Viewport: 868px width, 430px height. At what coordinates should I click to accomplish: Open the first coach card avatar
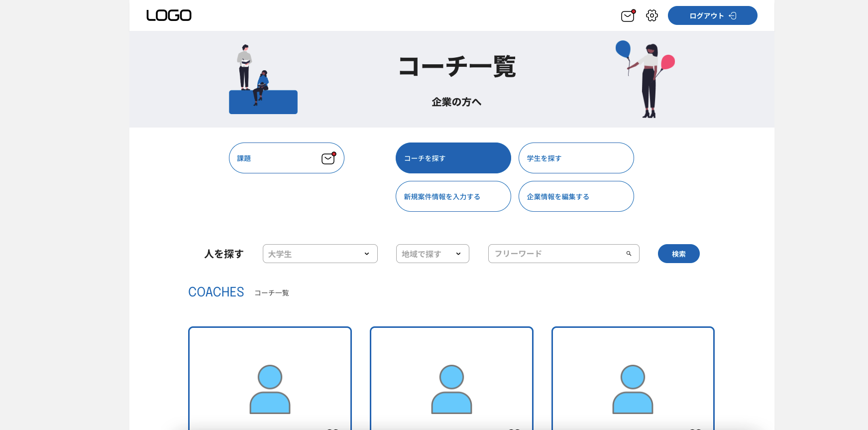point(270,389)
